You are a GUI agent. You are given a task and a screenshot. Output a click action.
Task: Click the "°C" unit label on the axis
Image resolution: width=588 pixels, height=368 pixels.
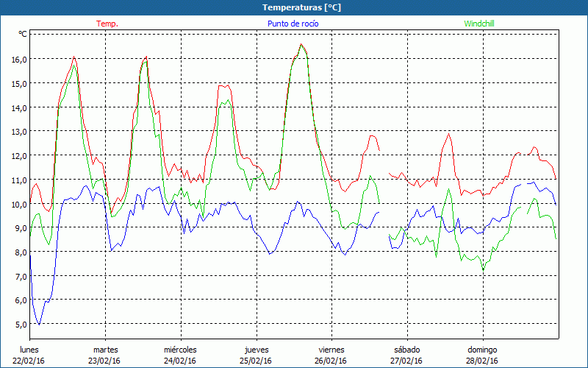coord(23,35)
